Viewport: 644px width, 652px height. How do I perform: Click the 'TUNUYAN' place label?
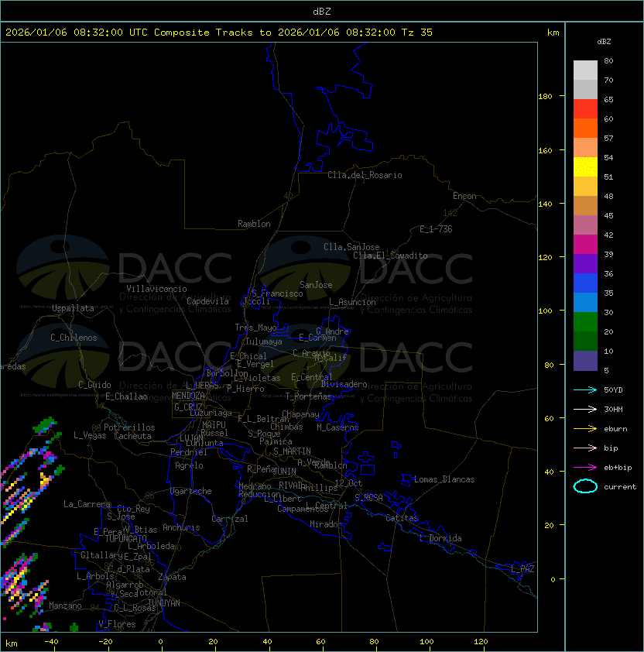tap(164, 602)
